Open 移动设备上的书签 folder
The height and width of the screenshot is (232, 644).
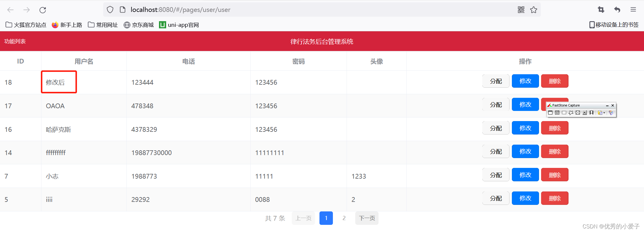[614, 25]
